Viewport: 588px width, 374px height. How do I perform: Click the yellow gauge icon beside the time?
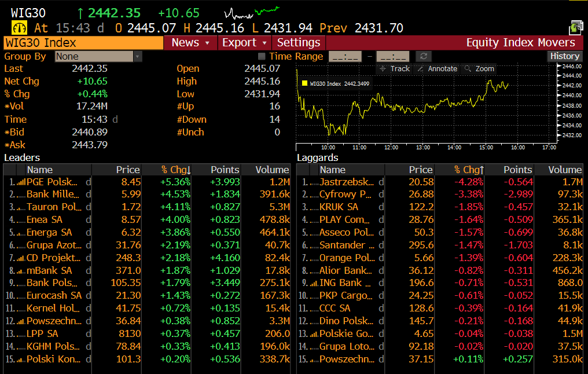(19, 28)
